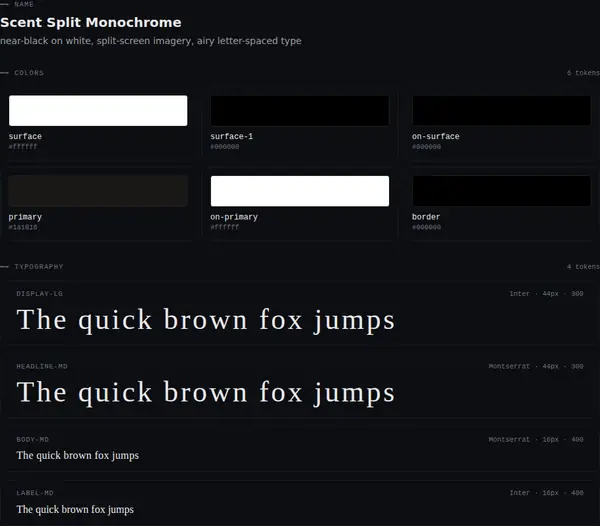Click the DISPLAY-LG sample sentence
The image size is (600, 526).
pos(205,320)
